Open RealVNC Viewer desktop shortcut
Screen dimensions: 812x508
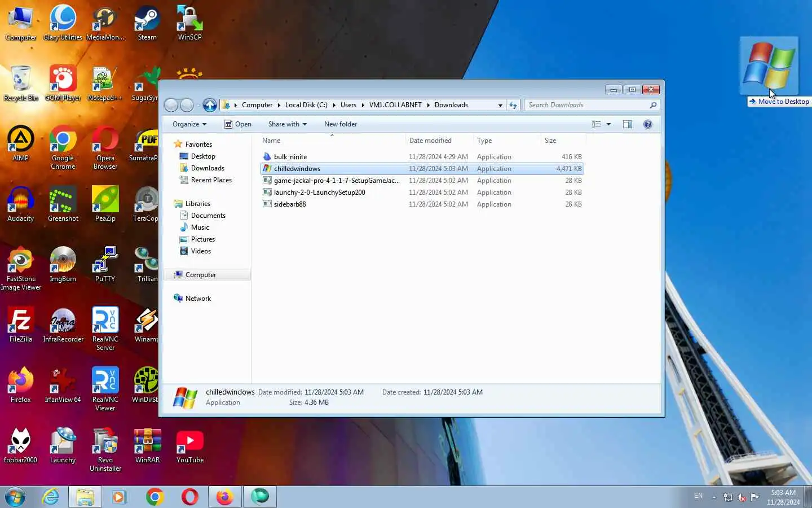pyautogui.click(x=105, y=389)
